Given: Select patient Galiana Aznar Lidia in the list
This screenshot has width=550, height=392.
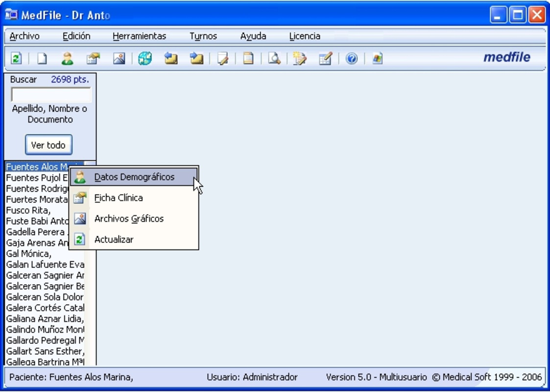Looking at the screenshot, I should point(45,318).
